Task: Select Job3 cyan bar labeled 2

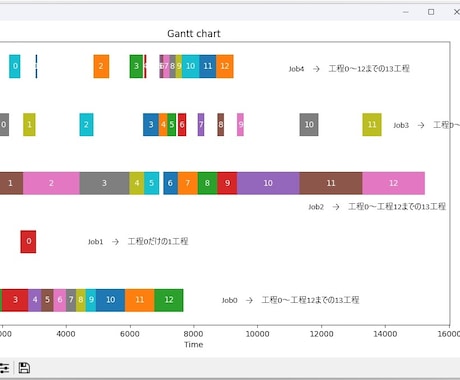Action: coord(86,125)
